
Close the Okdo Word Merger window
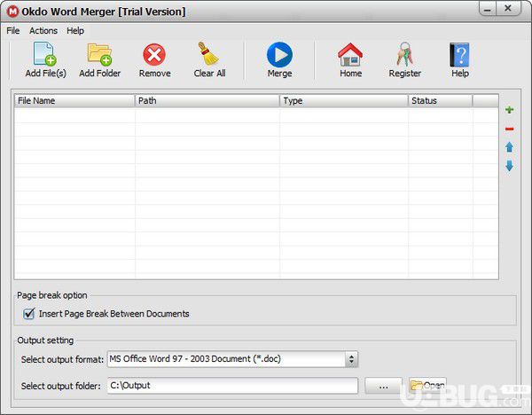click(x=508, y=9)
